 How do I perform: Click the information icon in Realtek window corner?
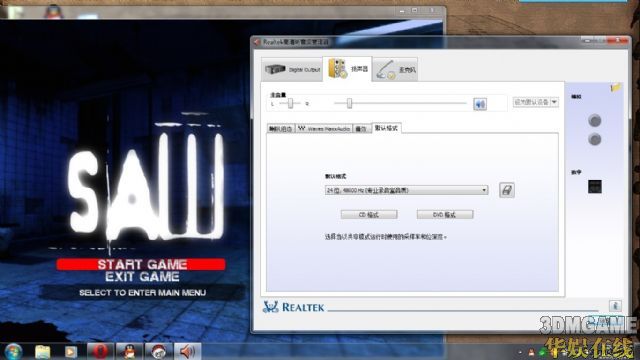click(x=615, y=305)
